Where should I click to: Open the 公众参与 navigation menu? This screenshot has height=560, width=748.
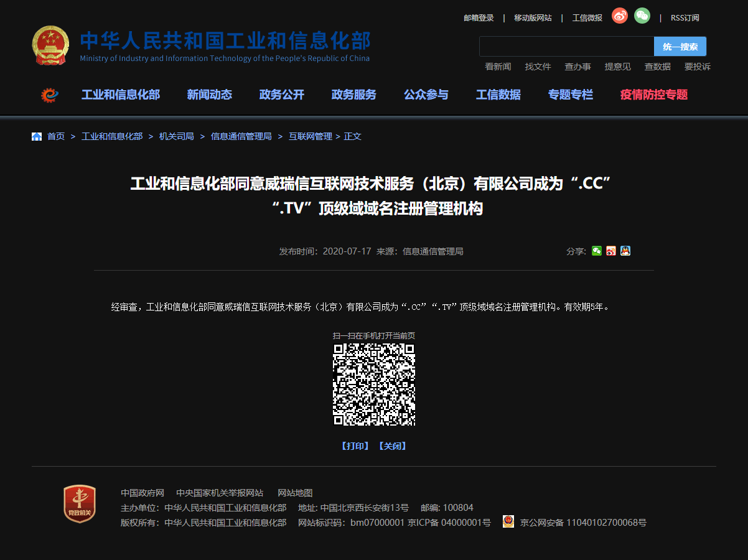[426, 95]
